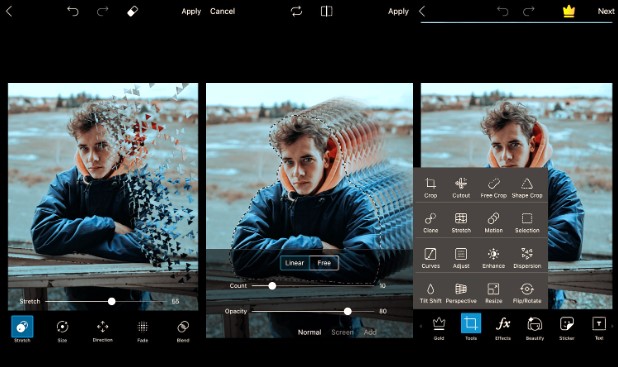
Task: Open the Text tab in the bottom bar
Action: [599, 328]
